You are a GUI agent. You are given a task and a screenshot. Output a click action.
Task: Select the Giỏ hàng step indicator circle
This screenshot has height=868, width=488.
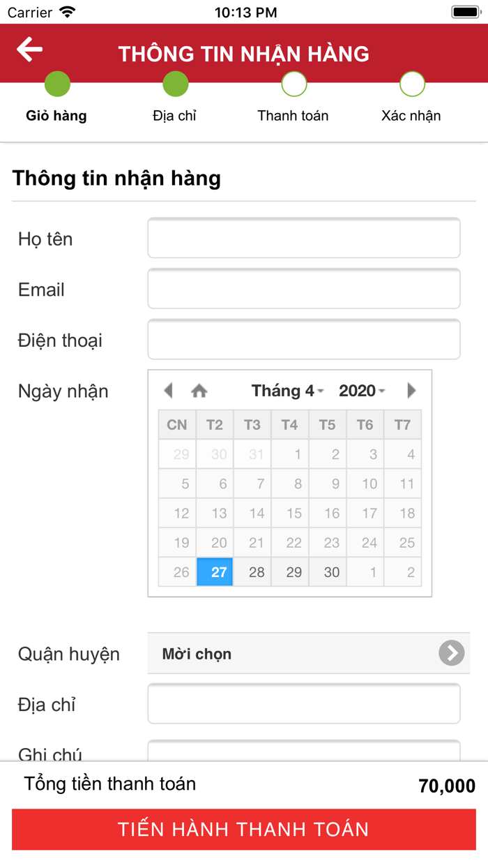coord(57,83)
